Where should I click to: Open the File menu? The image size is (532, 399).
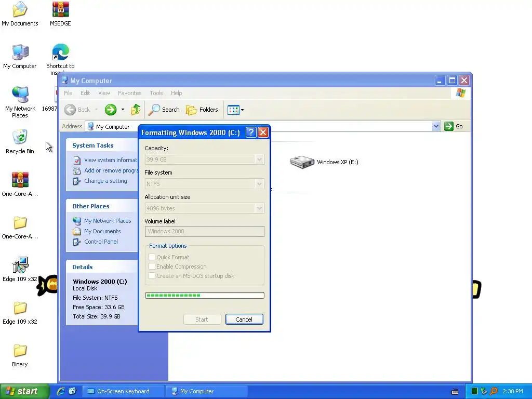click(68, 93)
